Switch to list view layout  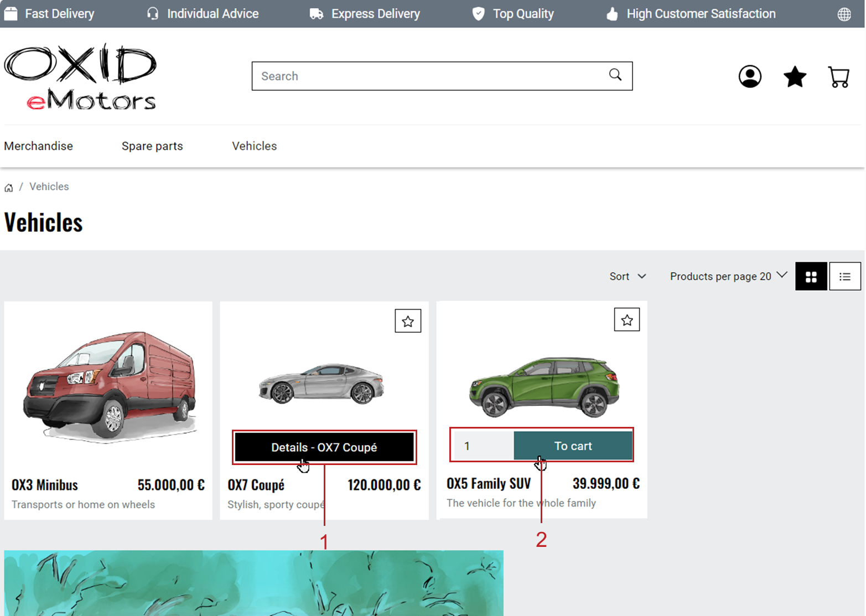(x=844, y=276)
